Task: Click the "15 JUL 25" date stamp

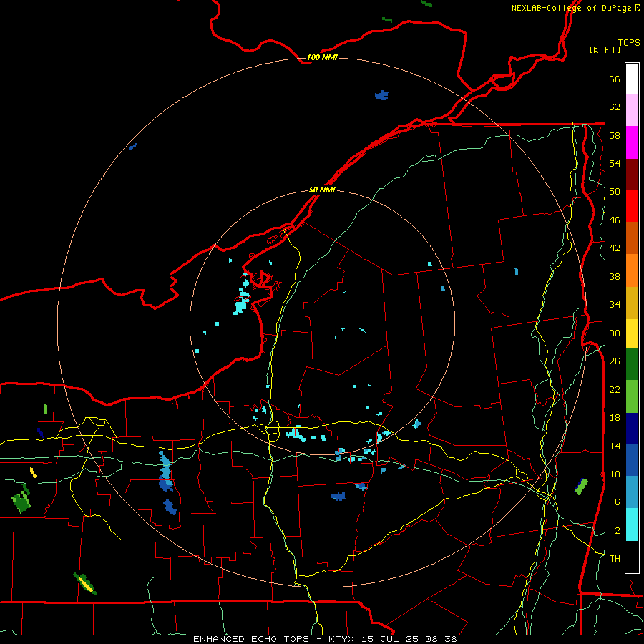Action: click(391, 639)
